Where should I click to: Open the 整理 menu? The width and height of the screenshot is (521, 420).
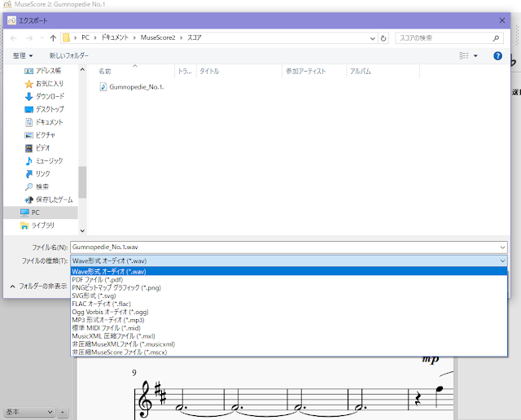pyautogui.click(x=23, y=55)
